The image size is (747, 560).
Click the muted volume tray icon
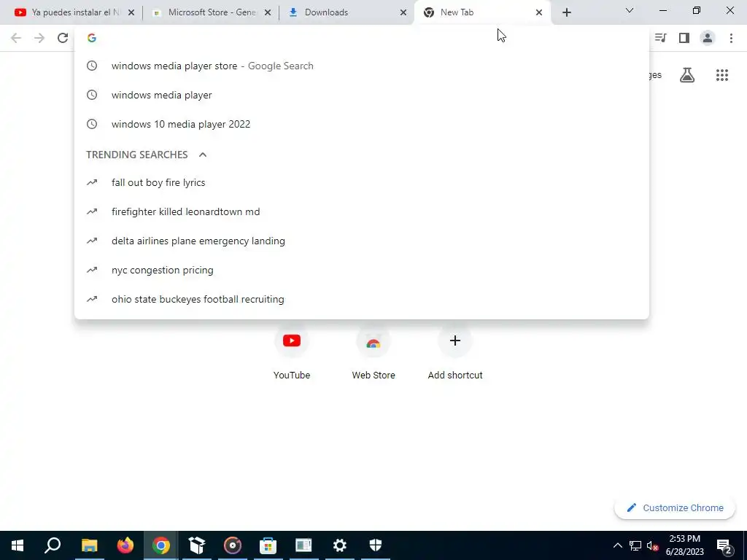pos(652,545)
